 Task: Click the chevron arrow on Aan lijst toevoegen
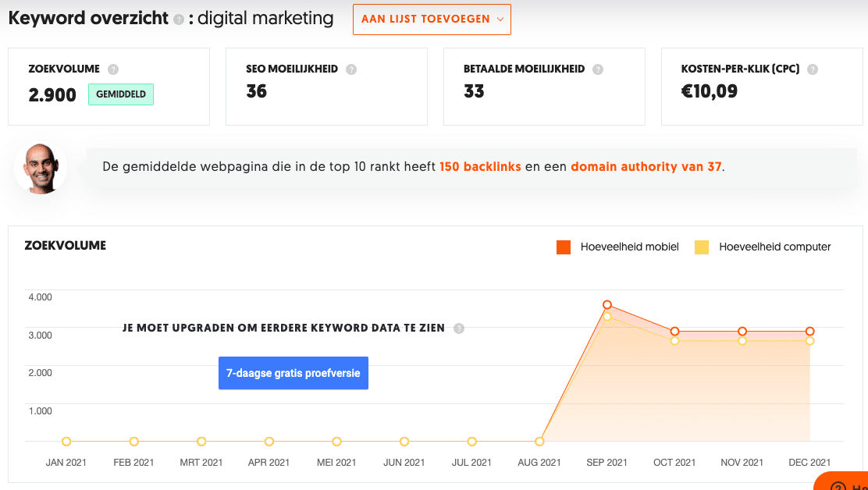tap(500, 20)
